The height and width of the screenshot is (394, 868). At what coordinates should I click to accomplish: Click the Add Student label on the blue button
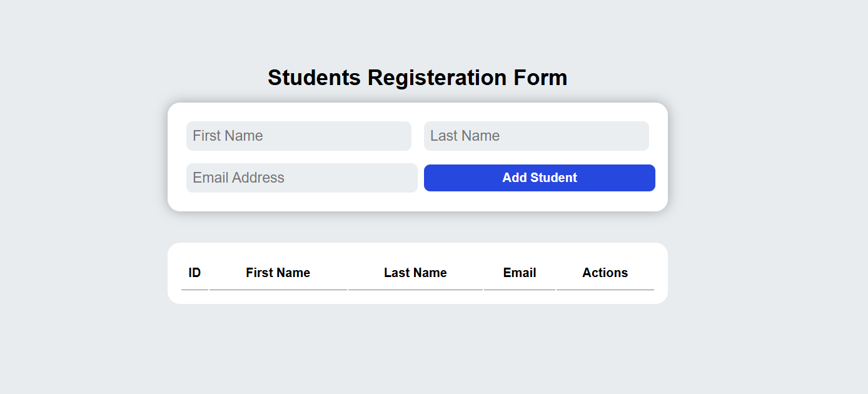(539, 178)
